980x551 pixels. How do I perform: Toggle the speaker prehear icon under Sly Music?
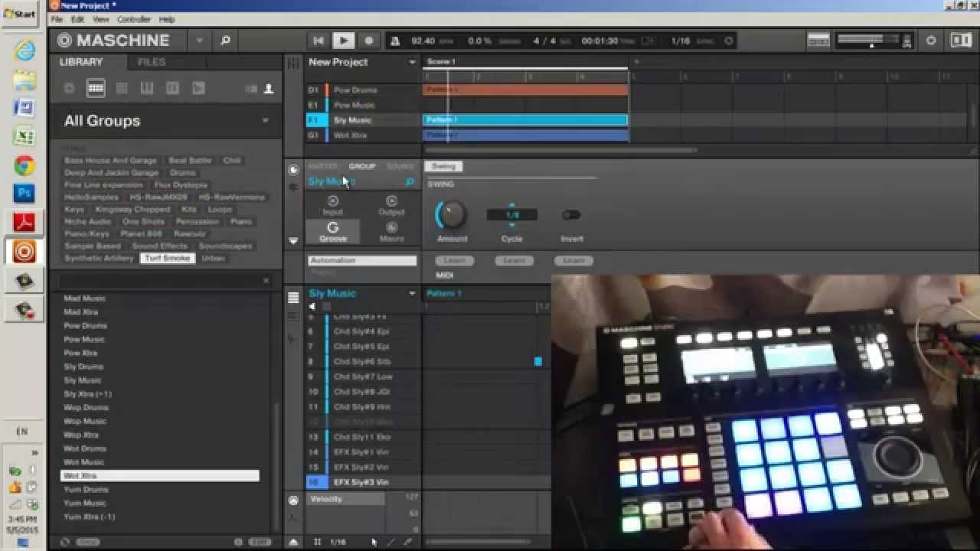[312, 306]
